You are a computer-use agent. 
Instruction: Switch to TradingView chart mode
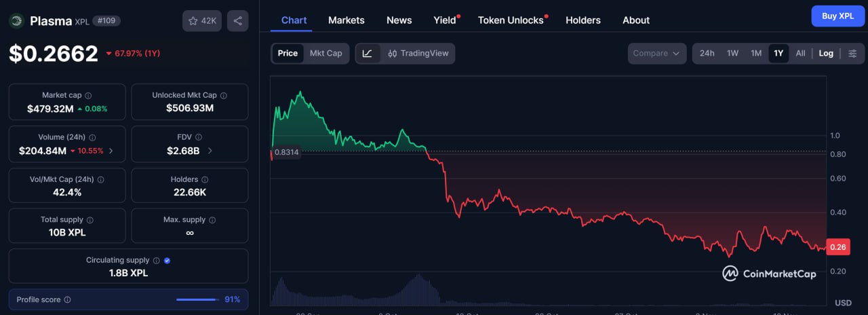pos(418,53)
